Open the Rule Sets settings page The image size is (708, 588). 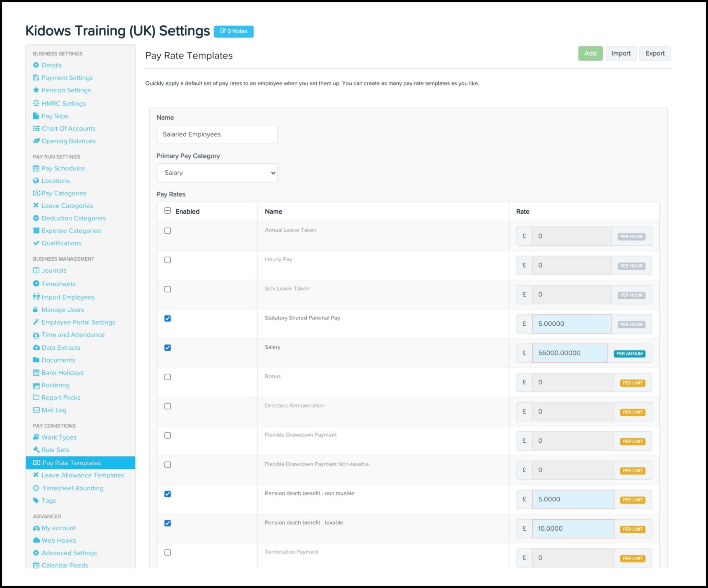(x=55, y=450)
